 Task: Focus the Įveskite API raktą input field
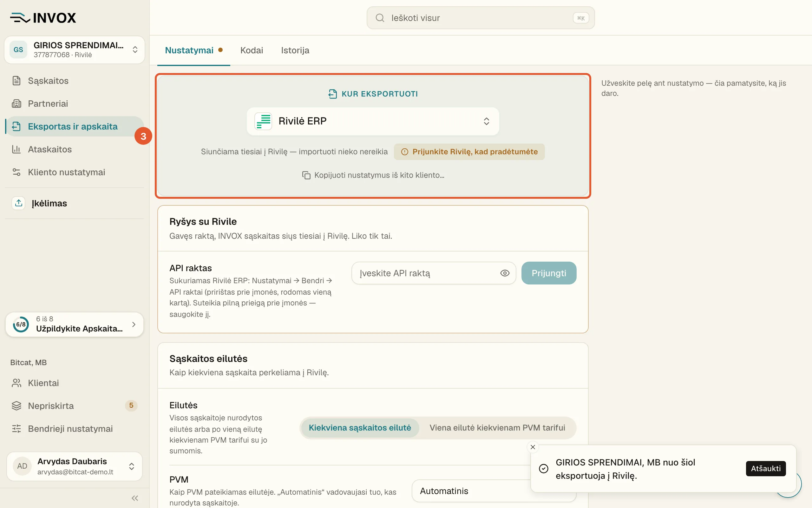click(x=434, y=273)
